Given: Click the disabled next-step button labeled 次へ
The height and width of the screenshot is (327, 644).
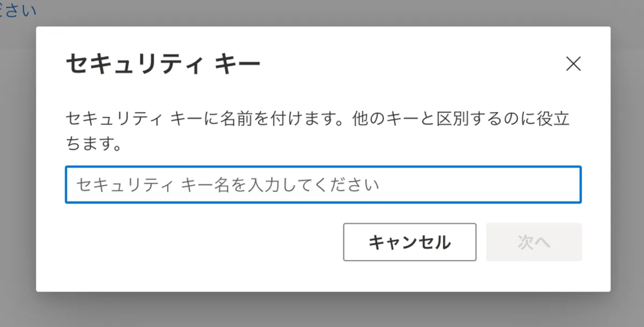Looking at the screenshot, I should (x=534, y=242).
